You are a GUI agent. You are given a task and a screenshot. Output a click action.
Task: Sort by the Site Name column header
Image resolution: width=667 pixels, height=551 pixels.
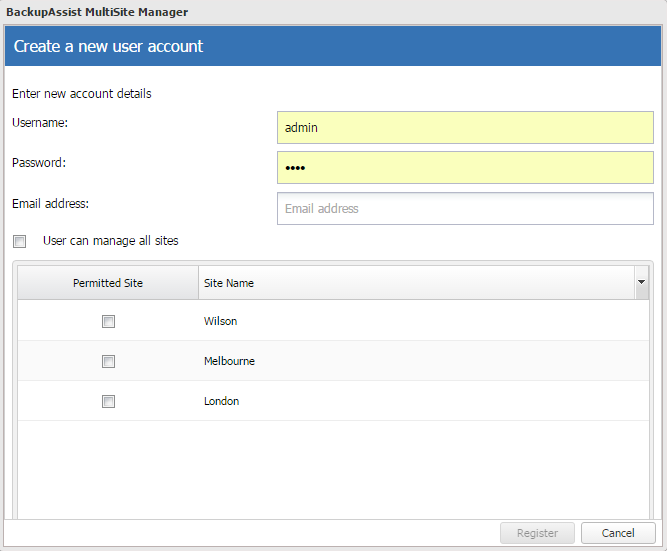pyautogui.click(x=417, y=283)
